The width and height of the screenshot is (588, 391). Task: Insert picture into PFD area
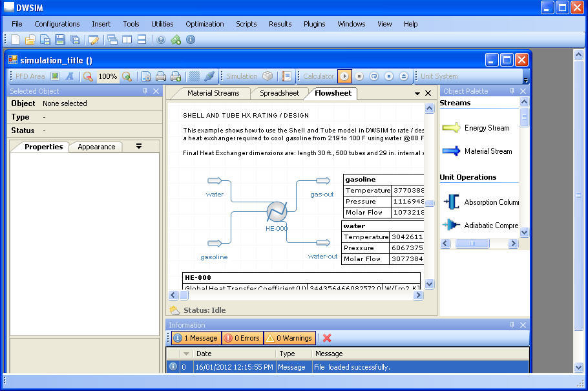point(55,76)
